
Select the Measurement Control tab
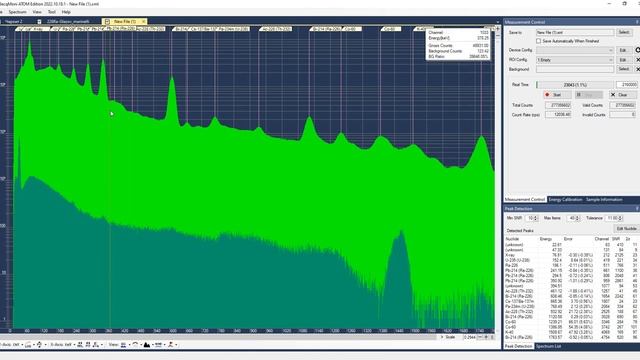[x=525, y=200]
